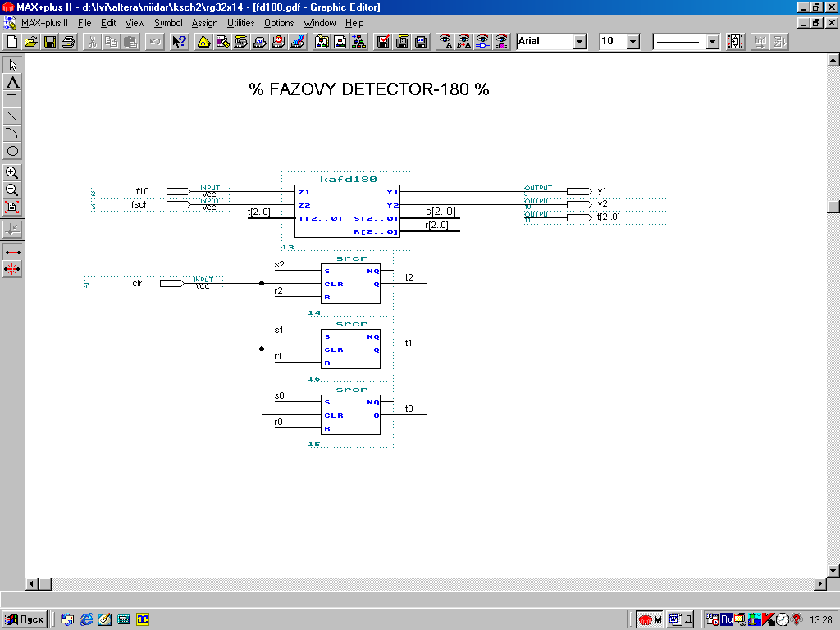Select the arrow Selection tool
840x630 pixels.
tap(13, 65)
